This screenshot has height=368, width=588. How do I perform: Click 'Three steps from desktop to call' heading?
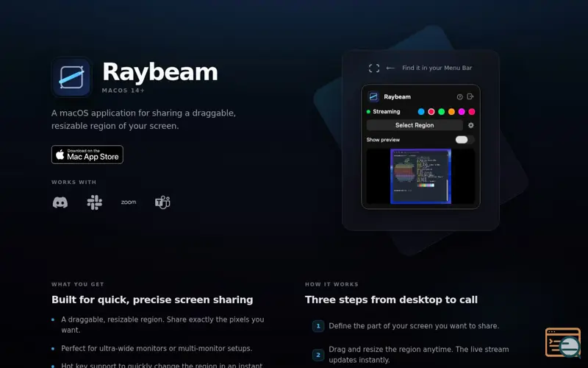pyautogui.click(x=391, y=300)
